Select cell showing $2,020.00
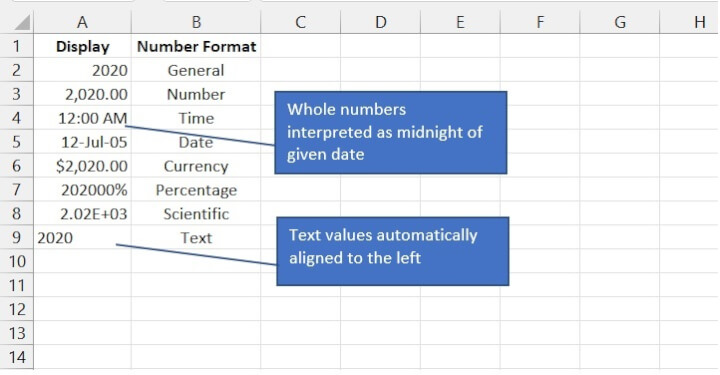This screenshot has width=720, height=375. 82,166
